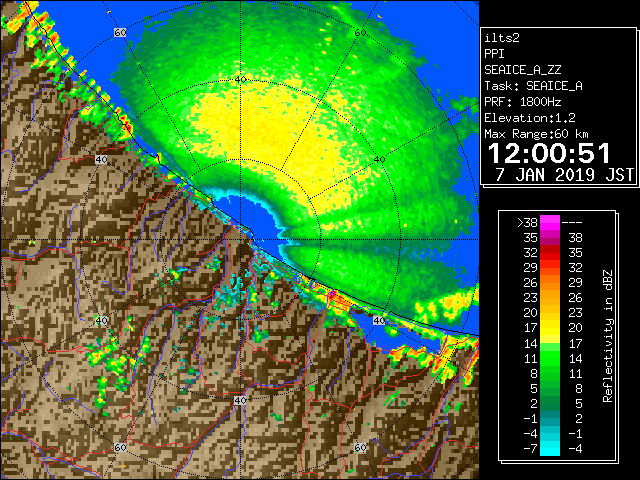The width and height of the screenshot is (640, 480).
Task: Pick the dark green band beside 2
Action: coord(550,403)
